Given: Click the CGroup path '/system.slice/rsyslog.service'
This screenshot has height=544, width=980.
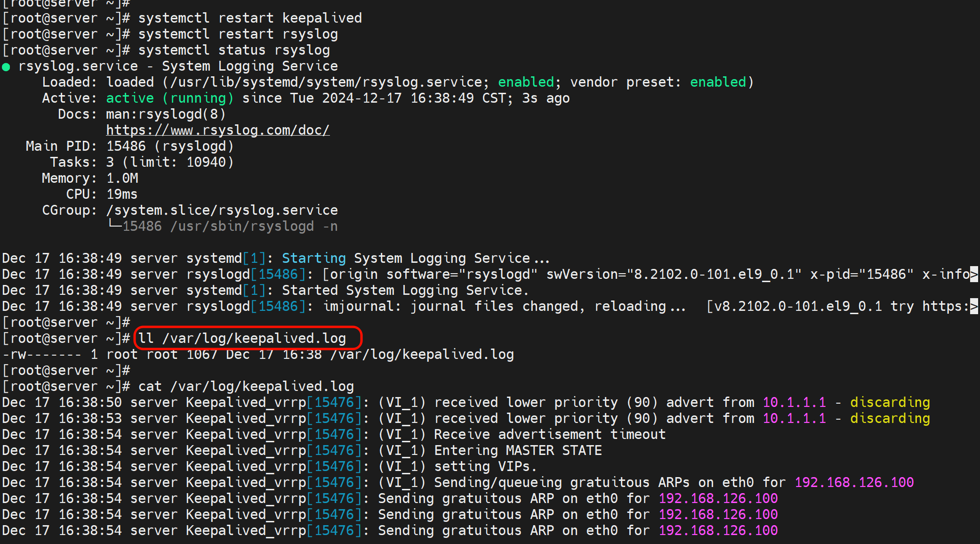Looking at the screenshot, I should tap(222, 210).
